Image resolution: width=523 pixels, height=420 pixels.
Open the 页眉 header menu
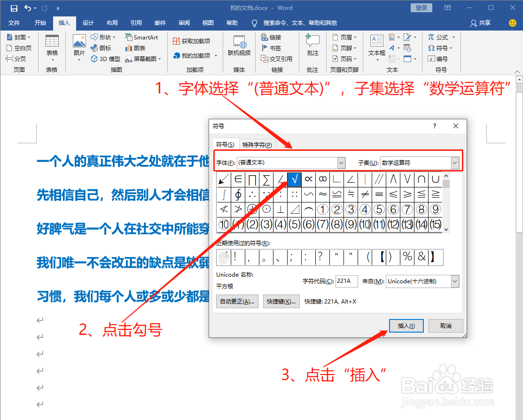pyautogui.click(x=344, y=37)
